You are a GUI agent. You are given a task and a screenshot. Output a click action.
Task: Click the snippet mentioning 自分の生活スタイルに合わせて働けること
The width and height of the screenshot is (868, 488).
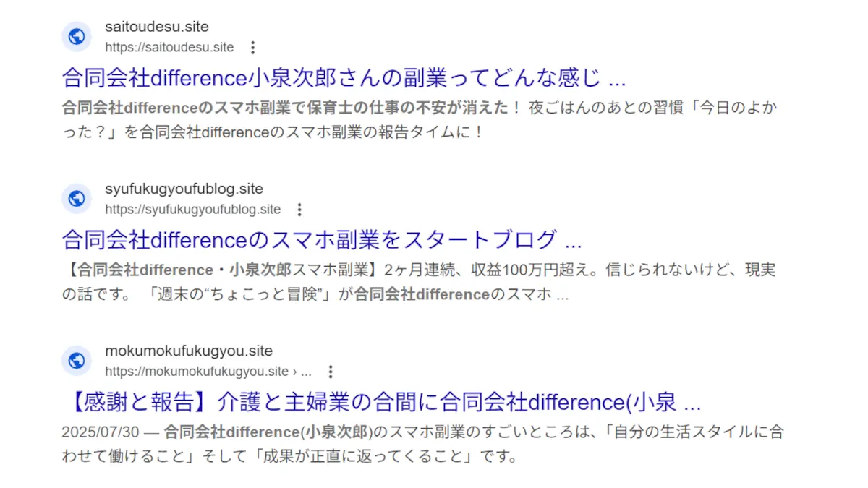click(423, 444)
